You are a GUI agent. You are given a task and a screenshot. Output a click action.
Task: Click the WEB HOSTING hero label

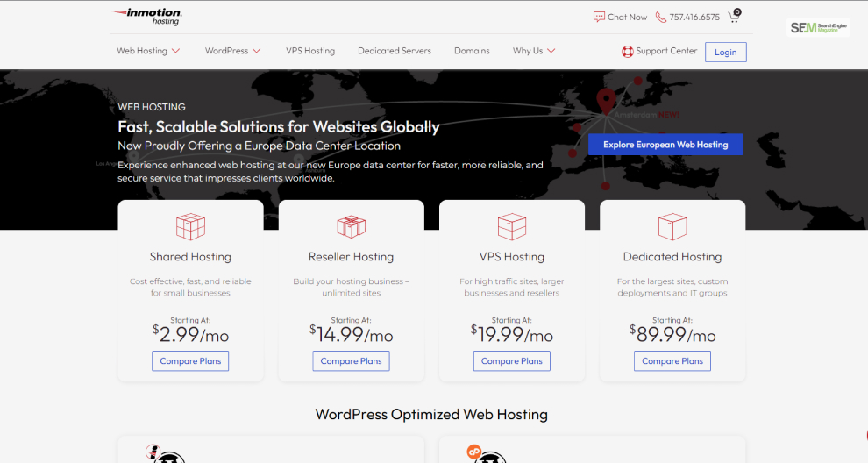pyautogui.click(x=151, y=107)
